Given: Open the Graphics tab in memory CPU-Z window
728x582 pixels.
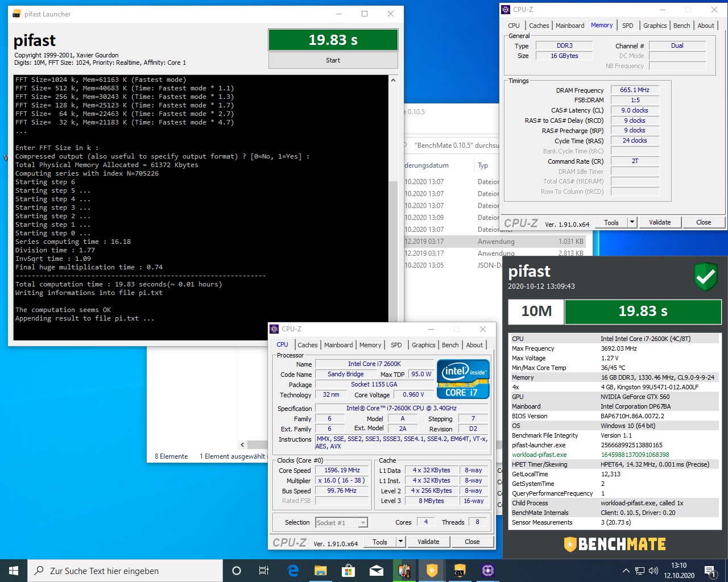Looking at the screenshot, I should (655, 26).
